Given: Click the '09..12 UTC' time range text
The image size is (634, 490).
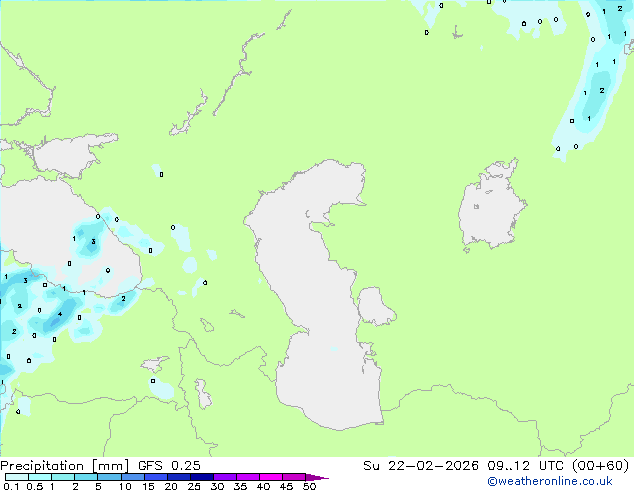Looking at the screenshot, I should point(526,466).
